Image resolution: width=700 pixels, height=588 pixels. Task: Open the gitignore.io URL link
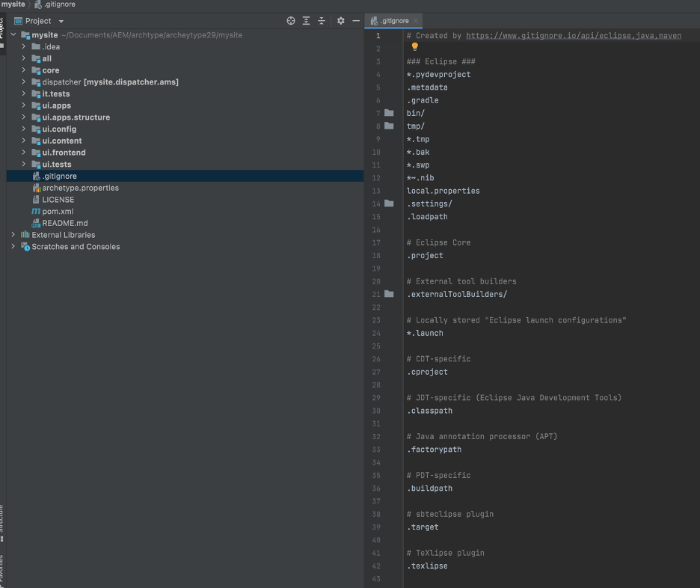pos(573,35)
